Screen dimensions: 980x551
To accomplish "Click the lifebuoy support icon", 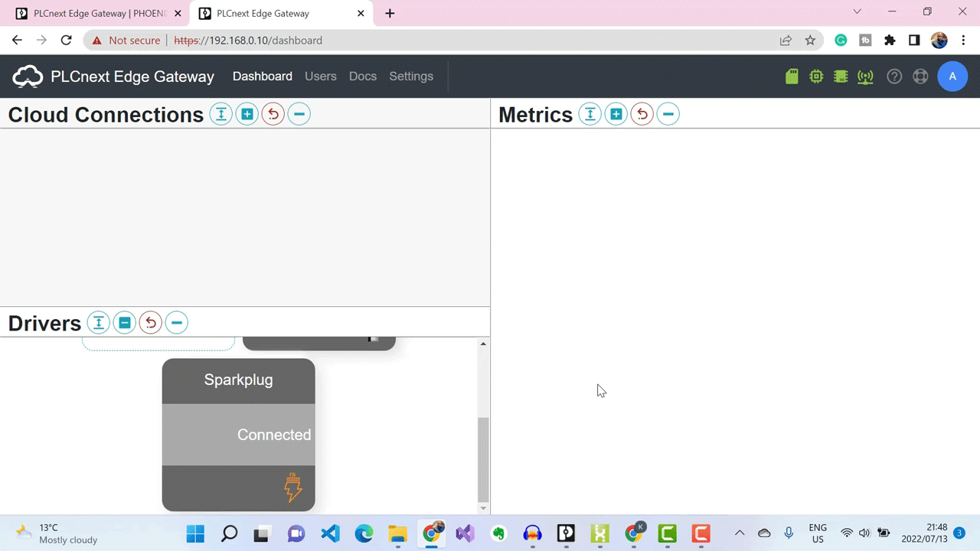I will click(920, 77).
